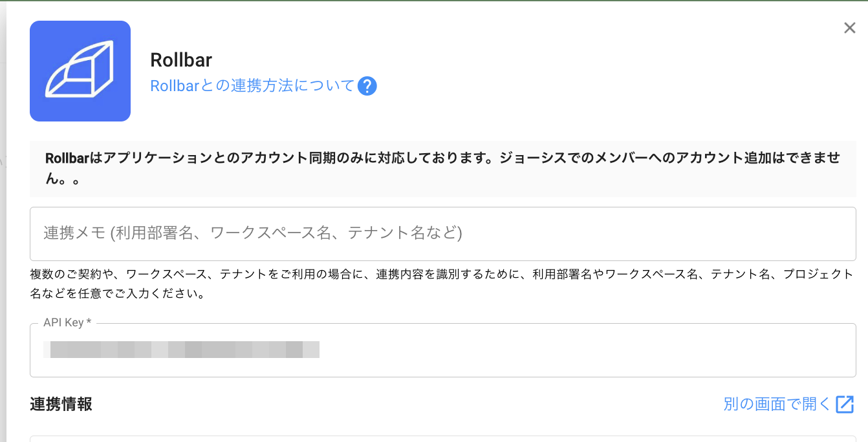Click the helper text below 連携メモ field
The image size is (868, 442).
click(442, 284)
